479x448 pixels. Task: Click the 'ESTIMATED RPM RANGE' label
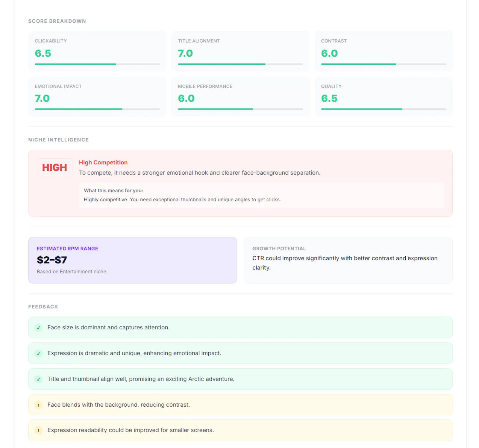coord(67,249)
